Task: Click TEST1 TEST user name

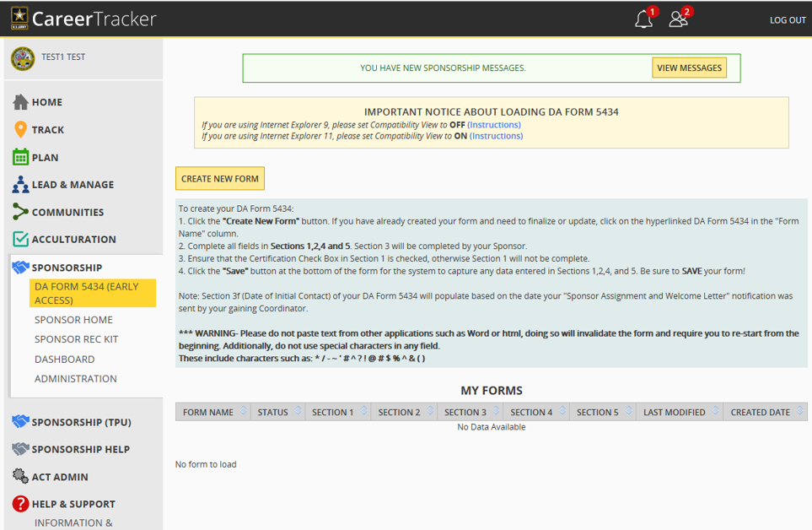Action: (x=63, y=57)
